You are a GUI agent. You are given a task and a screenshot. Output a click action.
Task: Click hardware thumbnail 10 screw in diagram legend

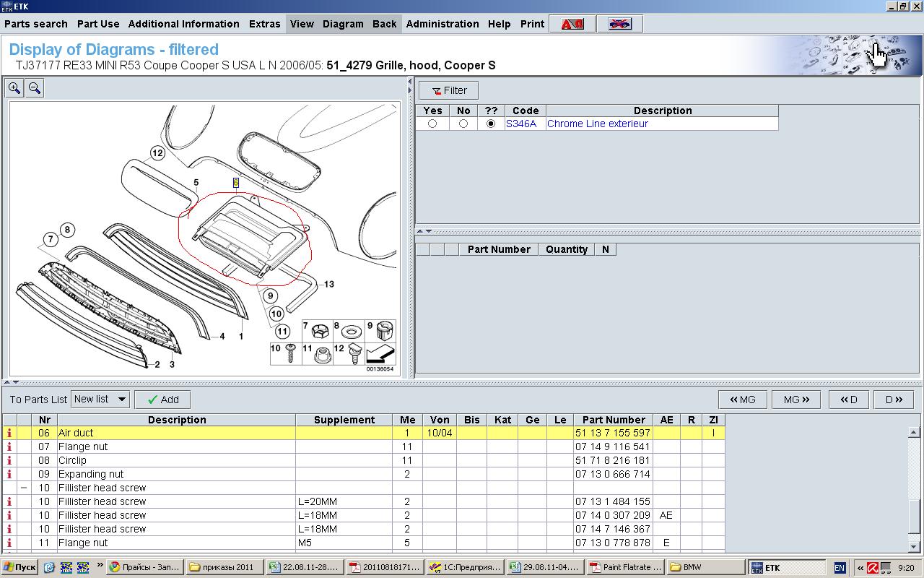pyautogui.click(x=286, y=353)
